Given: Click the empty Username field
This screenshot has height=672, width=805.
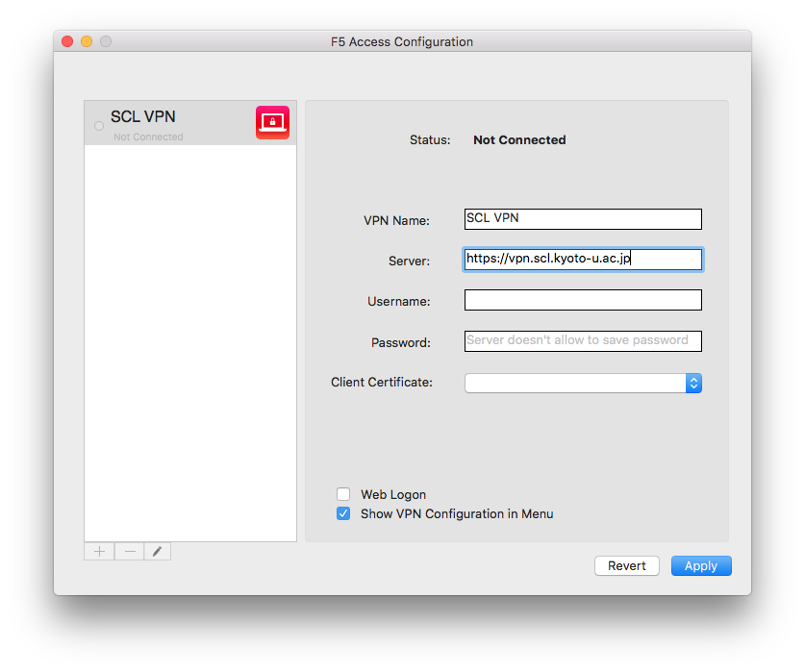Looking at the screenshot, I should [583, 300].
